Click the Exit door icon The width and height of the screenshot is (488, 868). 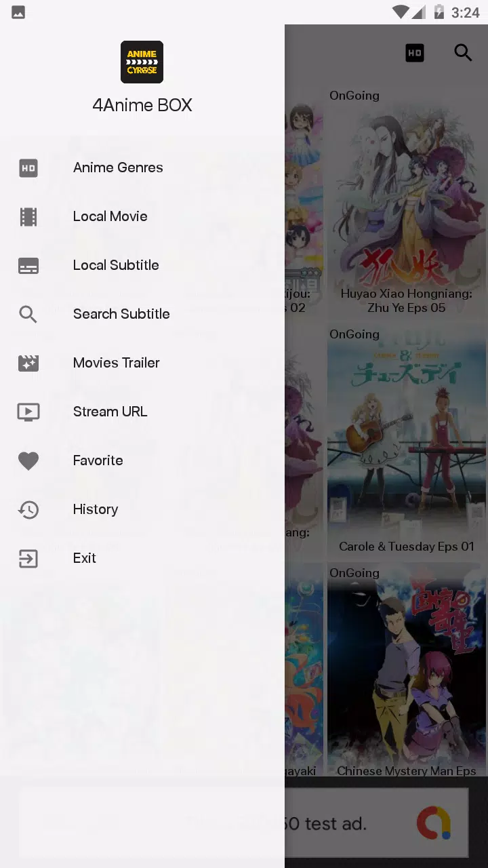click(28, 558)
